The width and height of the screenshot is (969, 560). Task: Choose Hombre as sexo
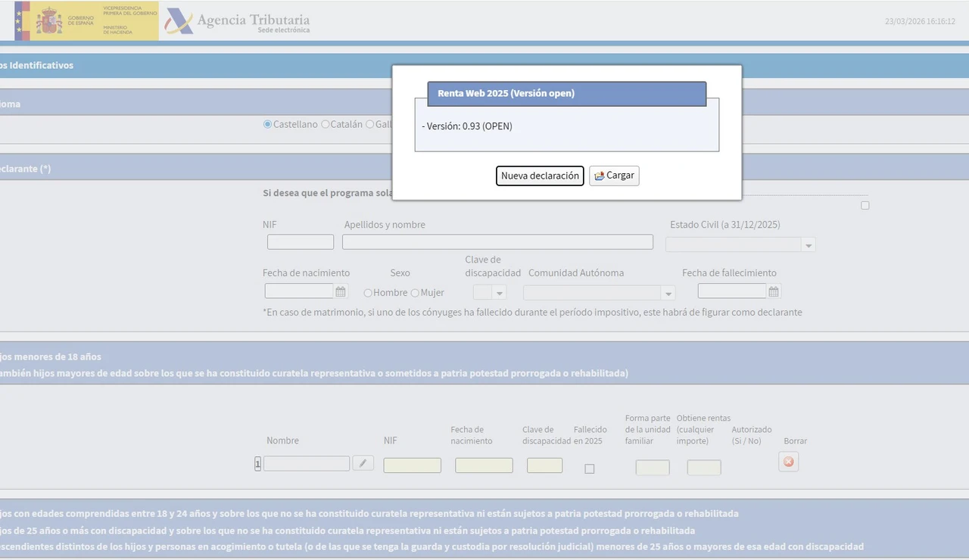pos(368,293)
